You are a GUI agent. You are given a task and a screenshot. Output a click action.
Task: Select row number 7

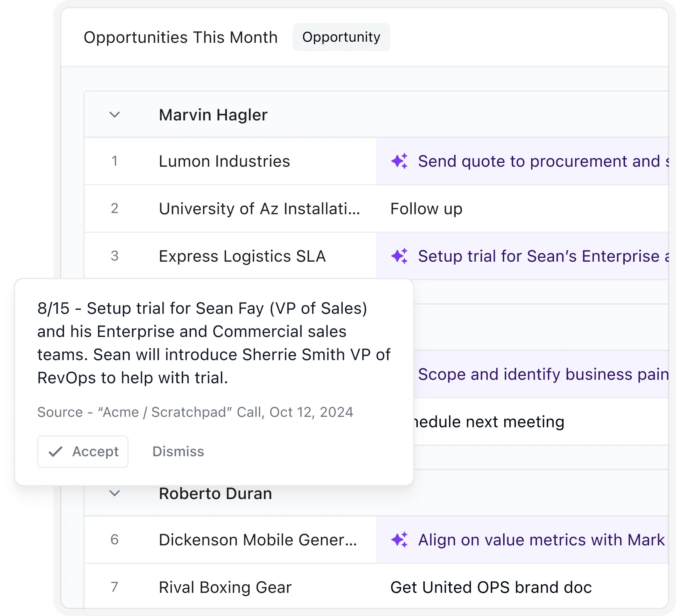(115, 587)
